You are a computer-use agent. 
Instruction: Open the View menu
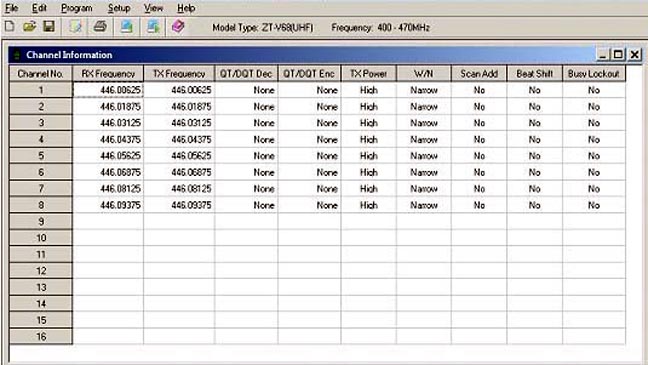153,8
